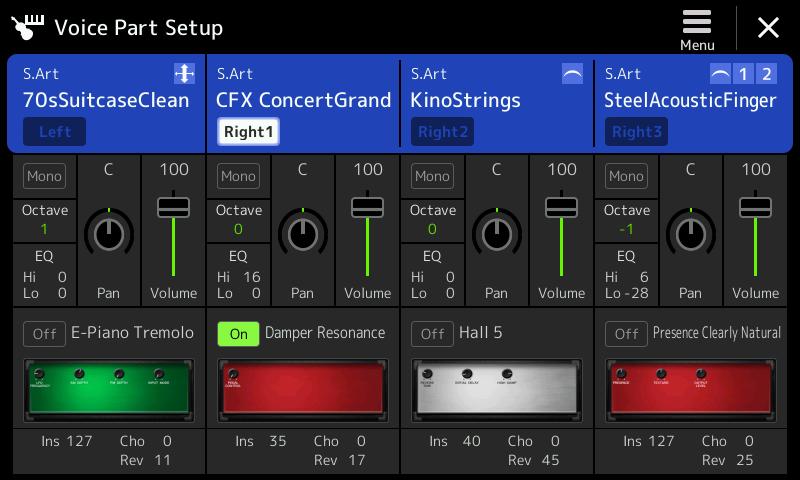This screenshot has width=800, height=480.
Task: Click the Damper Resonance effect name
Action: point(325,333)
